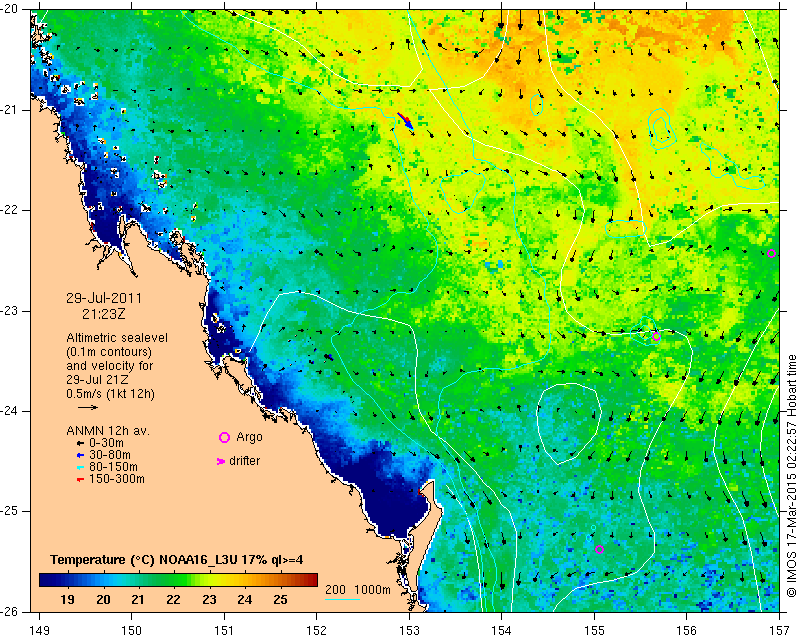Click the '21:23Z' time label
Viewport: 800px width, 640px height.
pyautogui.click(x=104, y=314)
